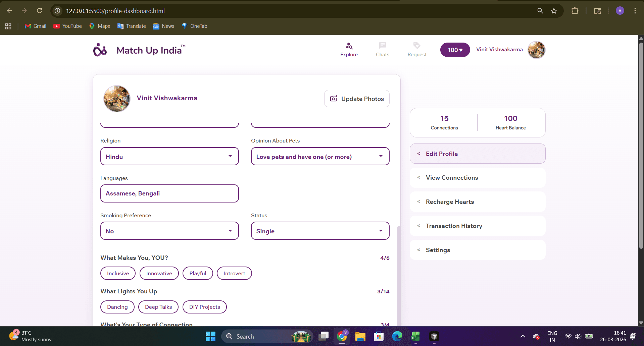Open the Religion dropdown showing Hindu
Screen dimensions: 644x346
coord(169,156)
